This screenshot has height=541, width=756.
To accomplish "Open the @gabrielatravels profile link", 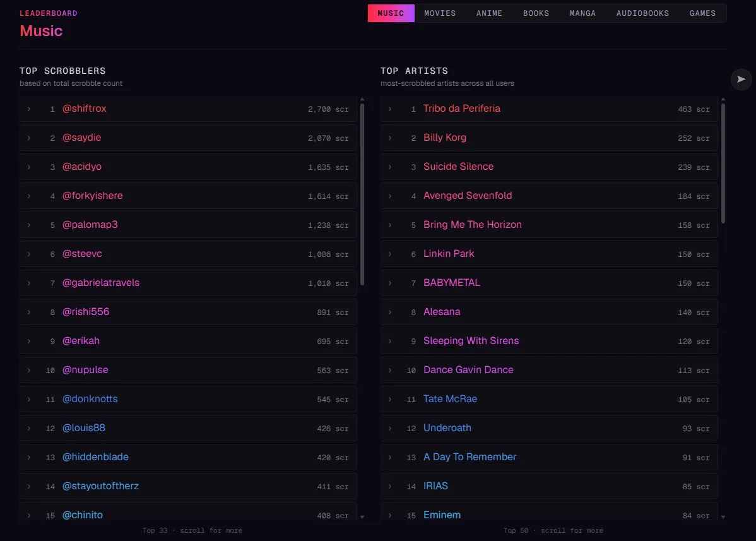I will point(101,283).
